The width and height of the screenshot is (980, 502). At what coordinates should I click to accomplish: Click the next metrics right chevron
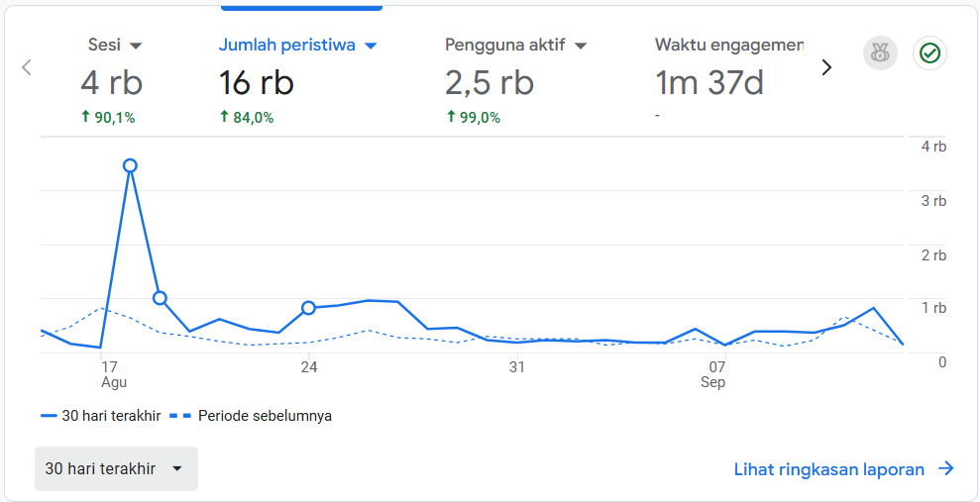[826, 67]
